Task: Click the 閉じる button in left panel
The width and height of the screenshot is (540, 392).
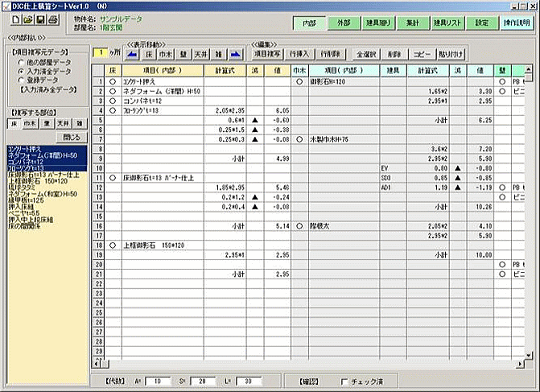Action: click(x=70, y=137)
